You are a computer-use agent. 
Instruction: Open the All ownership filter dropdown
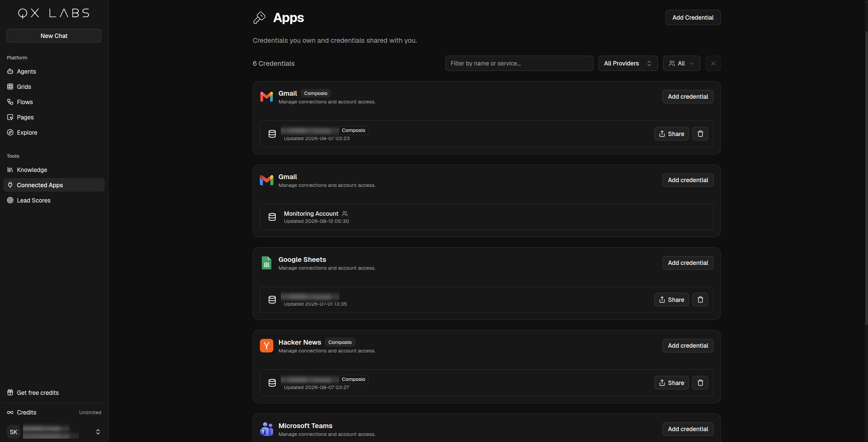pos(682,63)
